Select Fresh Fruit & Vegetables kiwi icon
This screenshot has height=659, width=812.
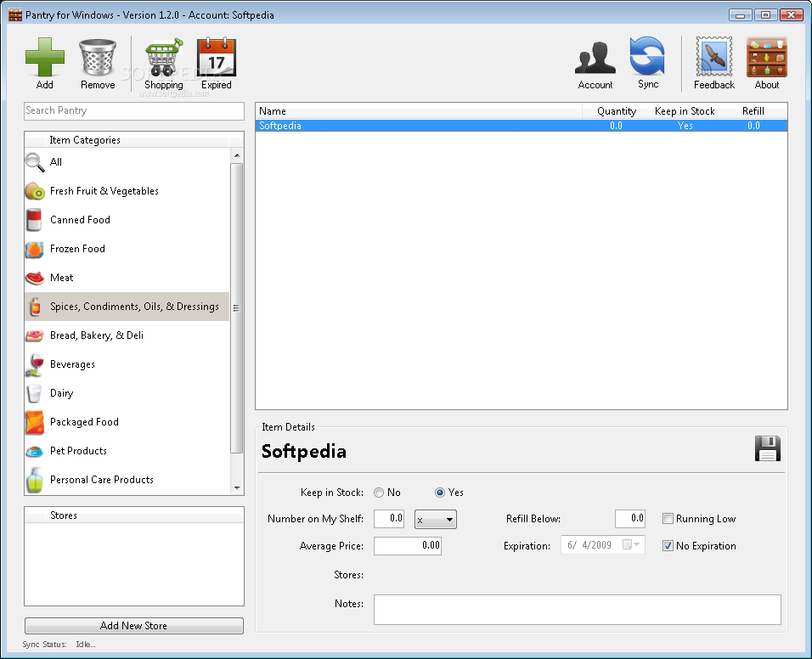pos(35,191)
